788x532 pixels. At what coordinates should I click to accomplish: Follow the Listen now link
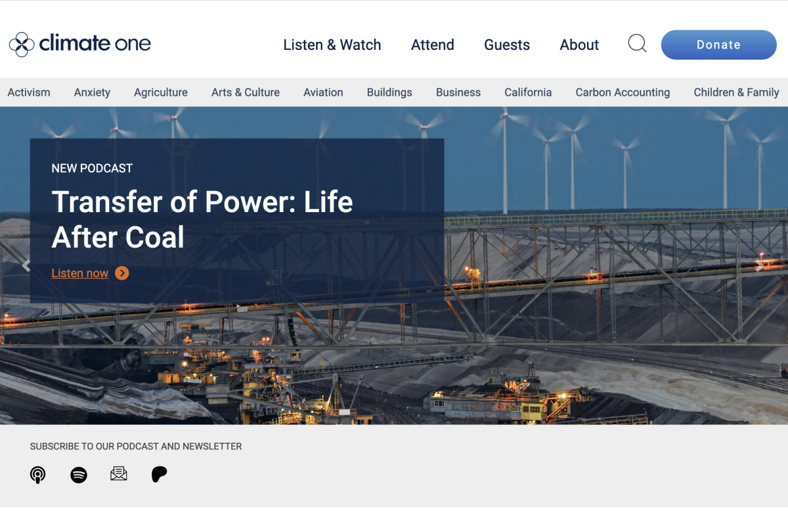(80, 273)
